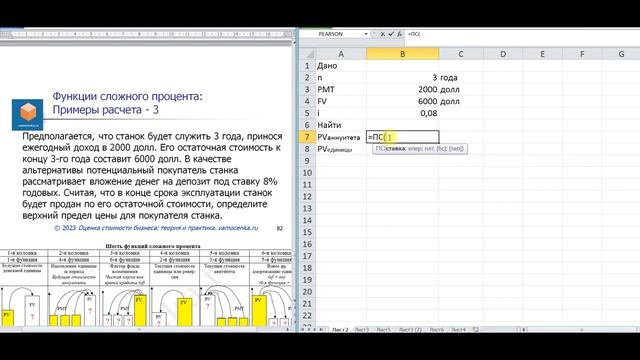
Task: Switch to sheet tab Лист3 (2)
Action: [410, 329]
